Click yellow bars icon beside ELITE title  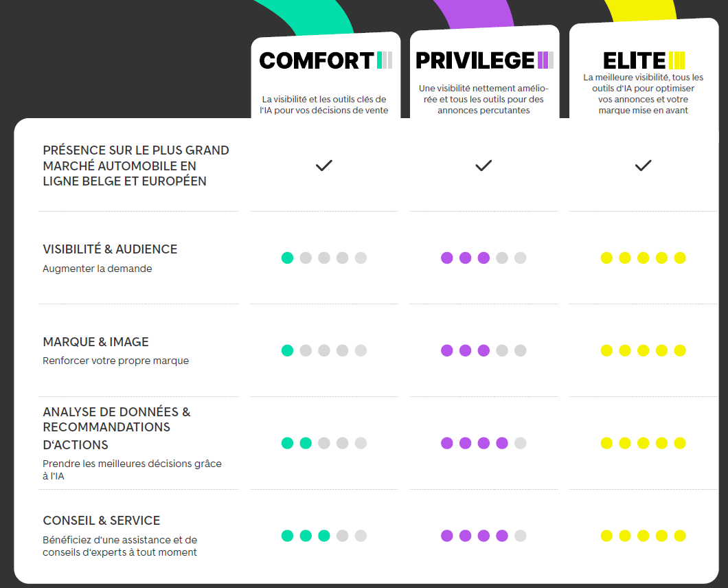[x=676, y=60]
